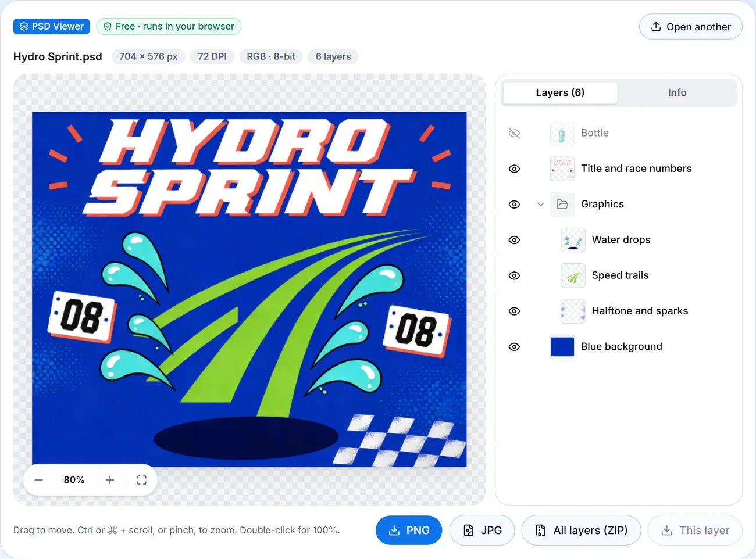Click the 80% zoom level value

[74, 480]
